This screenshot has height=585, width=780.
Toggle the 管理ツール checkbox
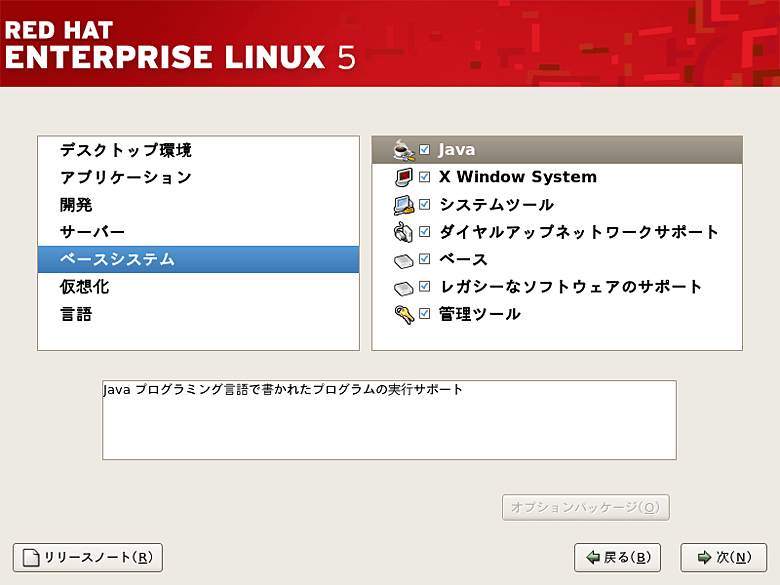[x=425, y=314]
